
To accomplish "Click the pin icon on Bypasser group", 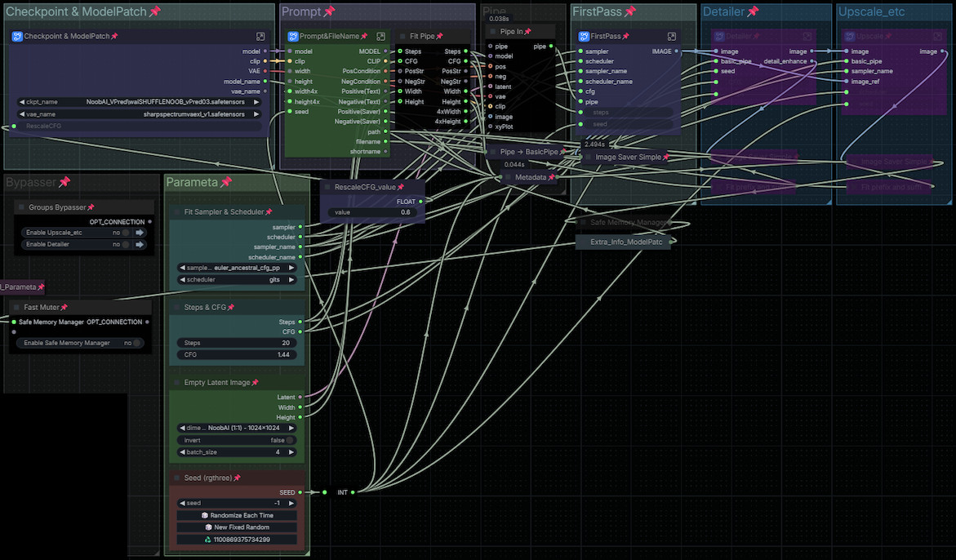I will pyautogui.click(x=64, y=182).
